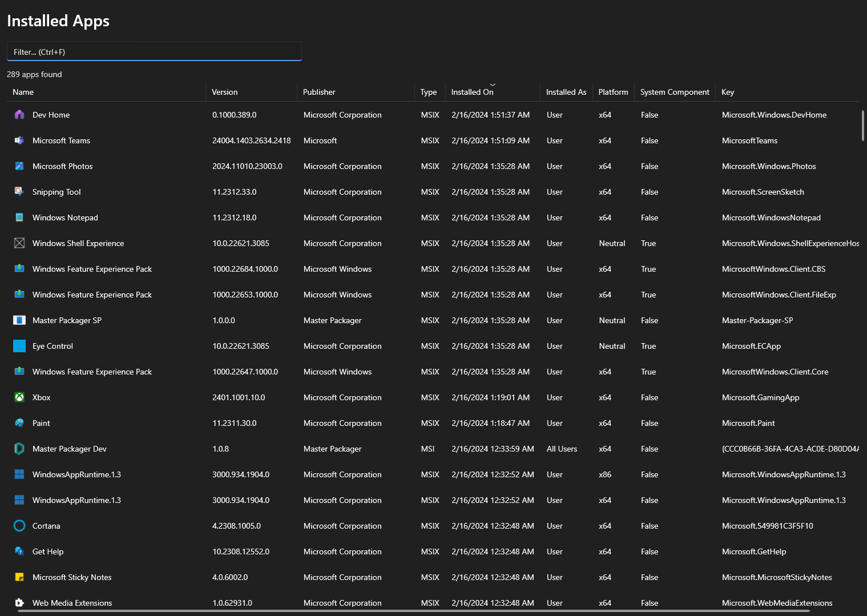This screenshot has height=616, width=867.
Task: Click icon of Feature Experience Pack 1000.22653.1000.0
Action: (x=19, y=295)
